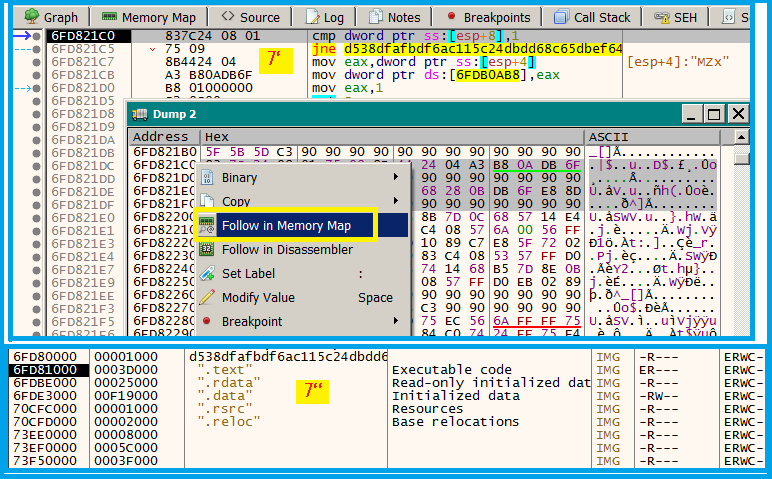This screenshot has height=479, width=772.
Task: Click the Set Label tag icon
Action: click(207, 273)
